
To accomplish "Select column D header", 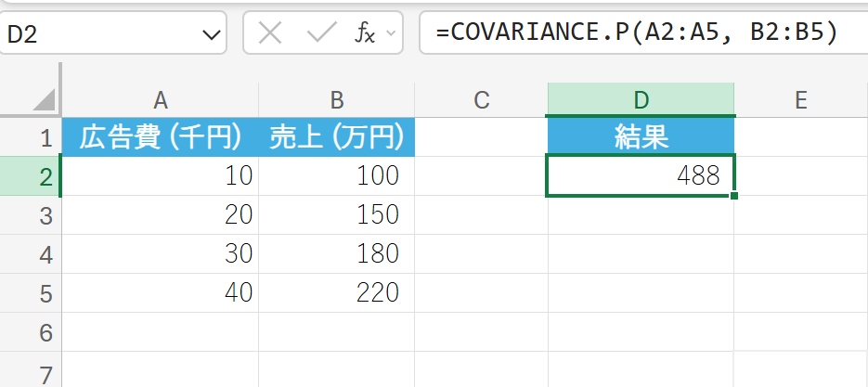I will tap(641, 100).
